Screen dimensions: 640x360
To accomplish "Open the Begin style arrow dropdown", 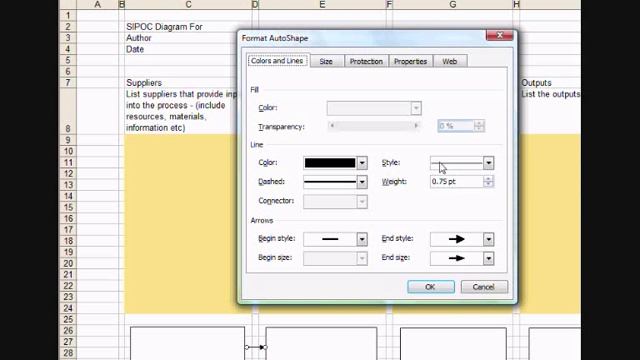I will 362,239.
